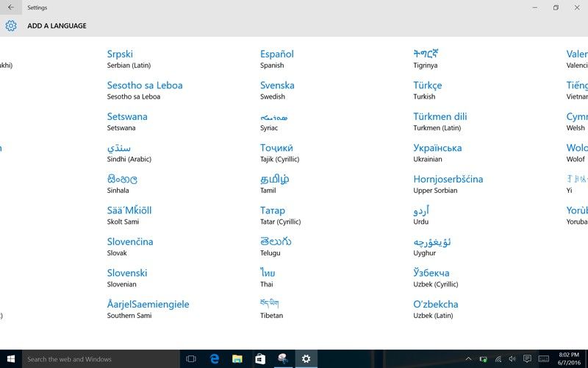Add the Tibetan language
Image resolution: width=588 pixels, height=368 pixels.
tap(271, 309)
